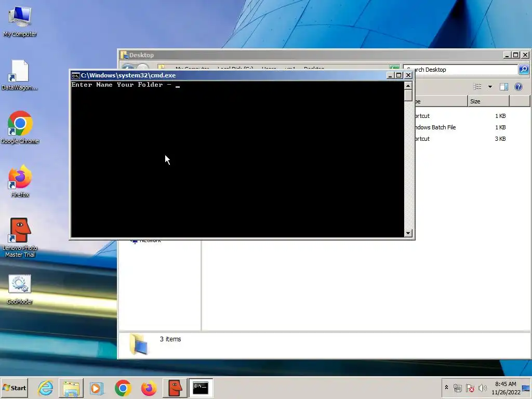Open the DataWagon desktop shortcut

20,75
